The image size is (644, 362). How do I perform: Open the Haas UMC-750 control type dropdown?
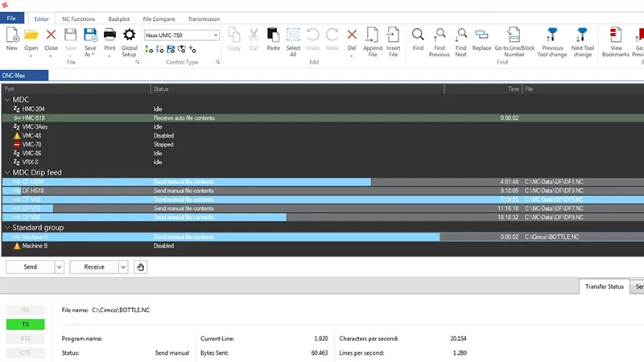(x=182, y=35)
